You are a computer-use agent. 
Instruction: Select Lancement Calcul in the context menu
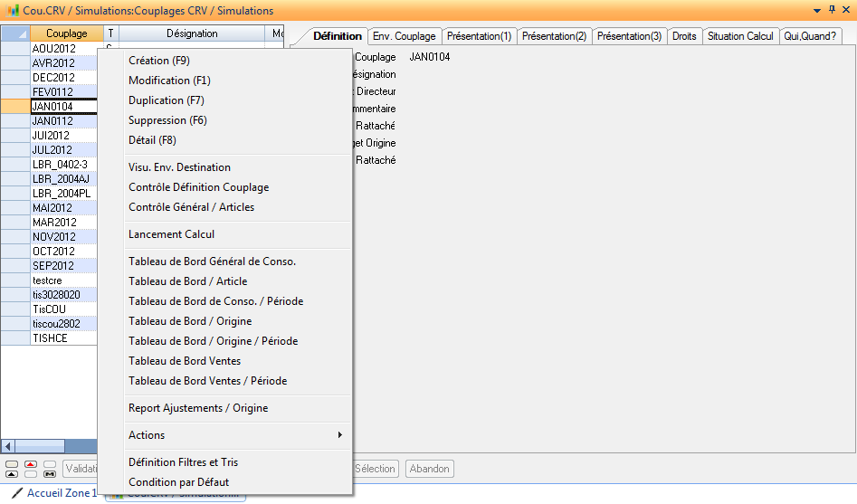172,234
